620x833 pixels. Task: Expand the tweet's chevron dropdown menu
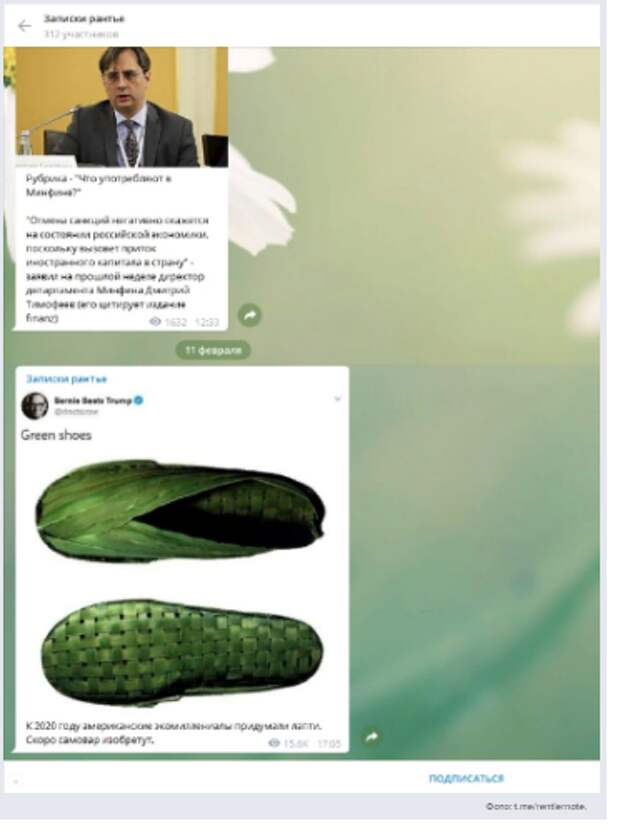click(x=337, y=399)
